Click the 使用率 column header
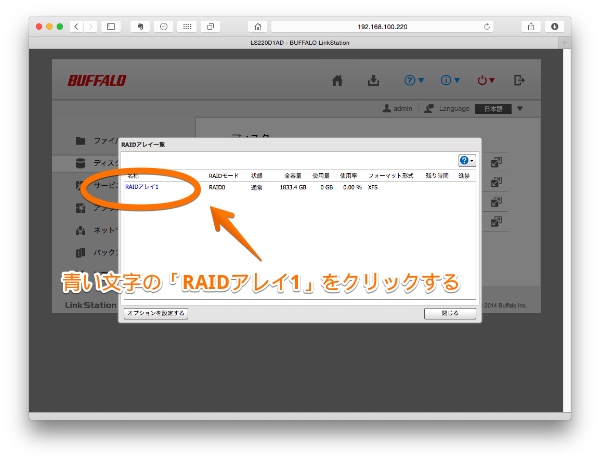 348,176
